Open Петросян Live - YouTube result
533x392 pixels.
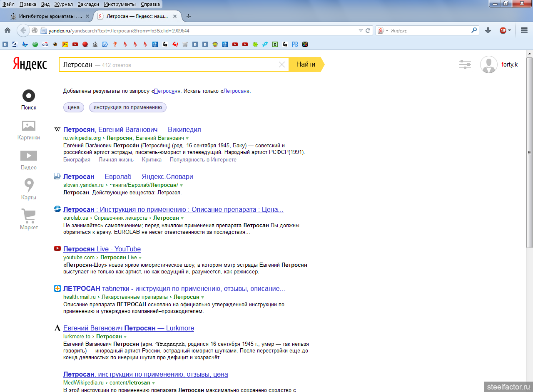[x=102, y=249]
